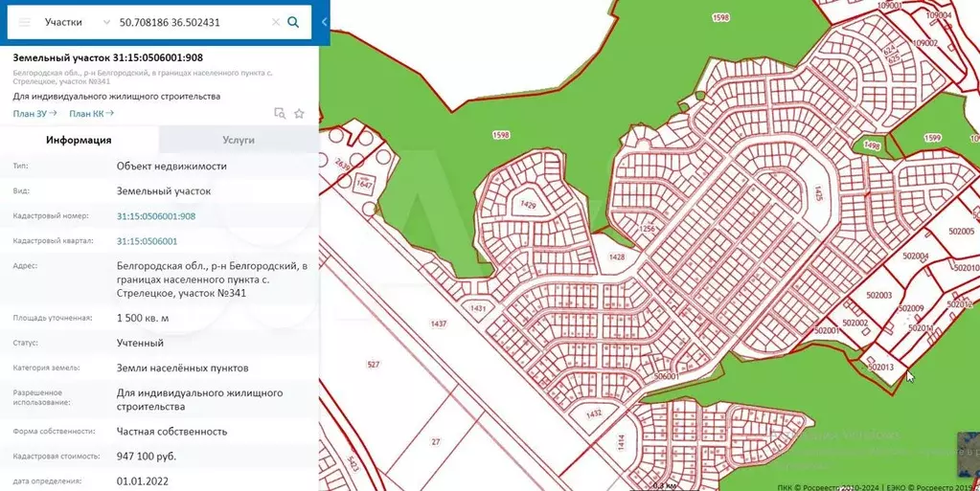Select the Информация tab
Image resolution: width=980 pixels, height=491 pixels.
(80, 140)
